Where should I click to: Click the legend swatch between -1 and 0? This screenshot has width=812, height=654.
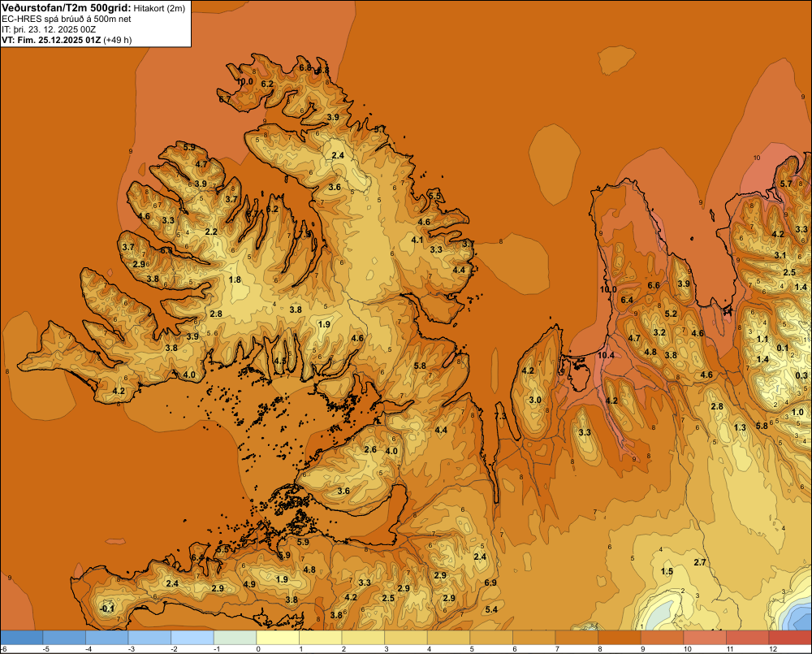pos(235,638)
